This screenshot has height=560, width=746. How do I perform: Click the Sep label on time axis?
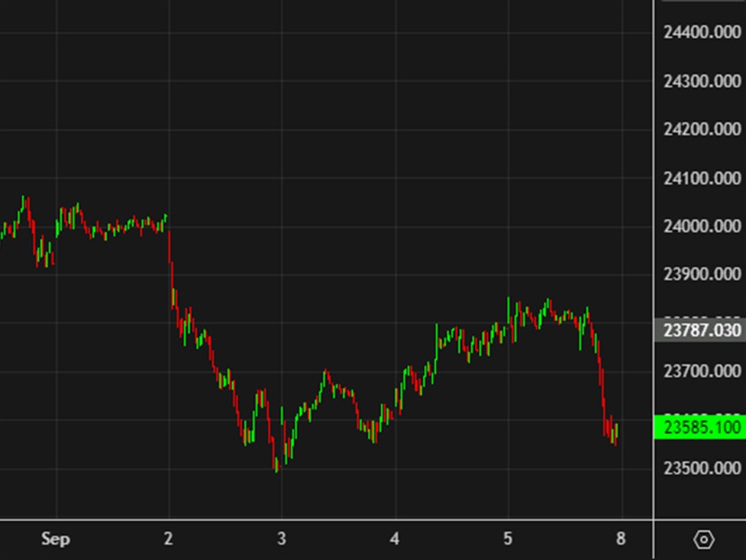55,539
